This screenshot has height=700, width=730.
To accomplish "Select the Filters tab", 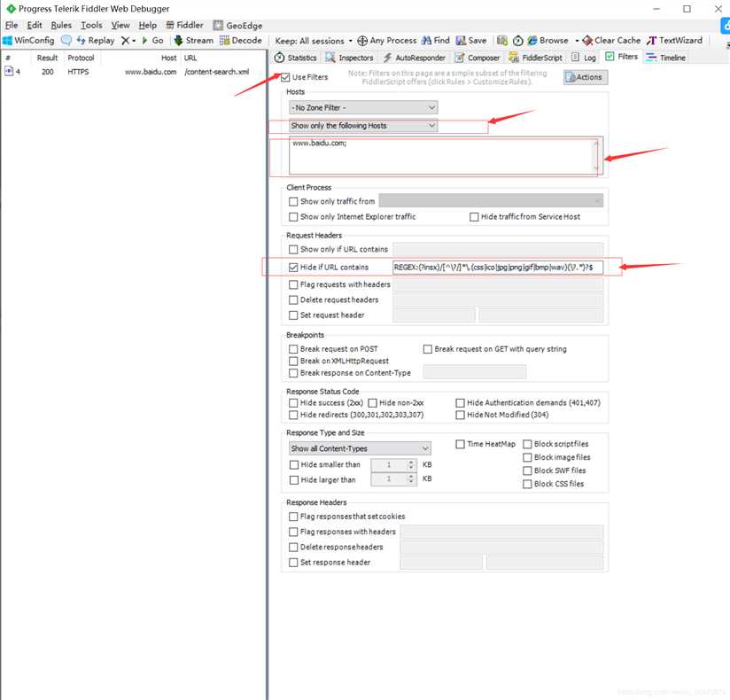I will pos(622,57).
